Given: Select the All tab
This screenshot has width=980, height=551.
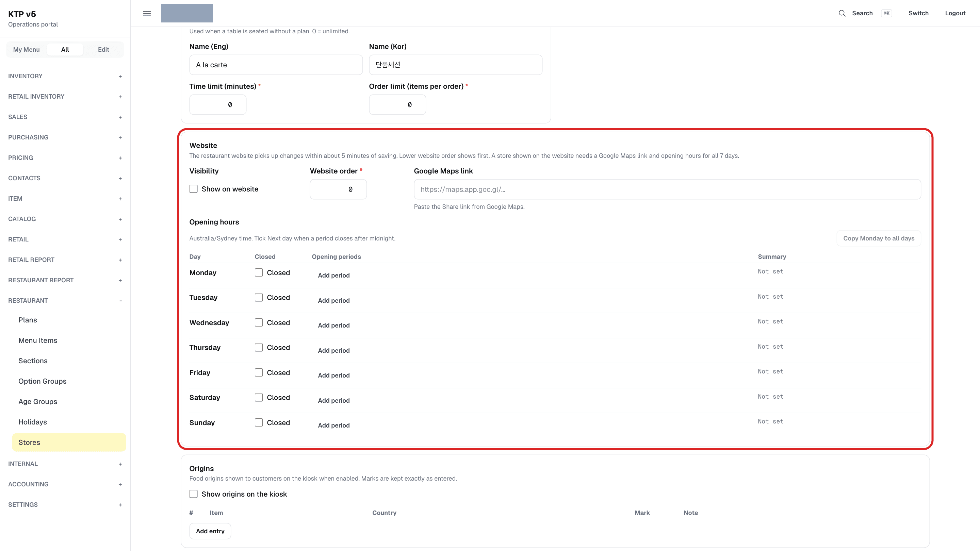Looking at the screenshot, I should [x=65, y=49].
